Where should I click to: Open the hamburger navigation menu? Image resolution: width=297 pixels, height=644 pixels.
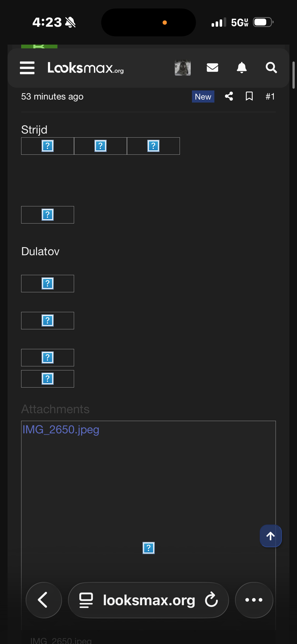tap(27, 68)
